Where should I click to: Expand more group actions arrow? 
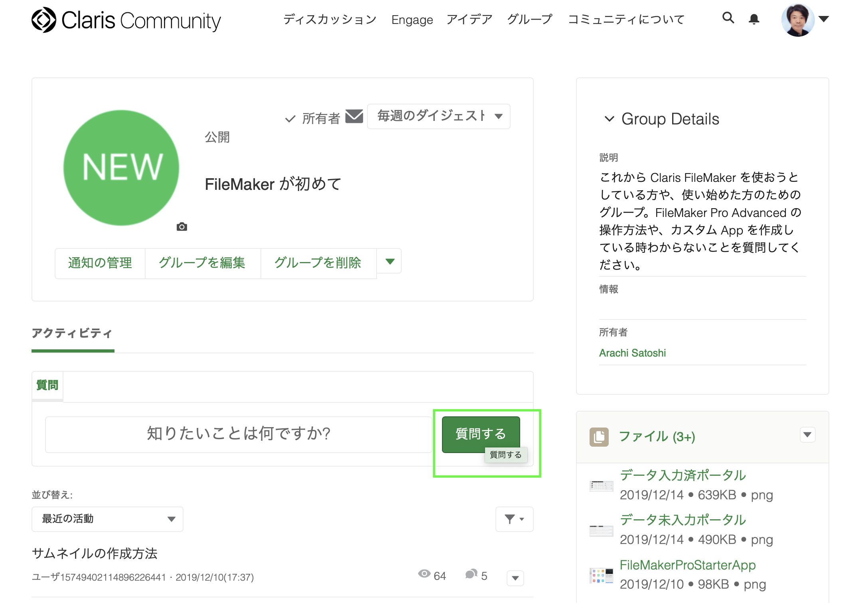click(390, 262)
